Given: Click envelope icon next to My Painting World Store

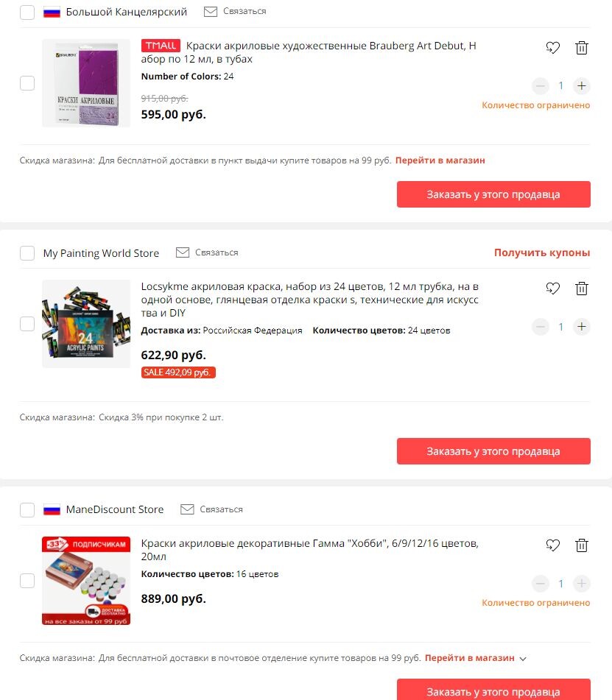Looking at the screenshot, I should click(x=182, y=252).
